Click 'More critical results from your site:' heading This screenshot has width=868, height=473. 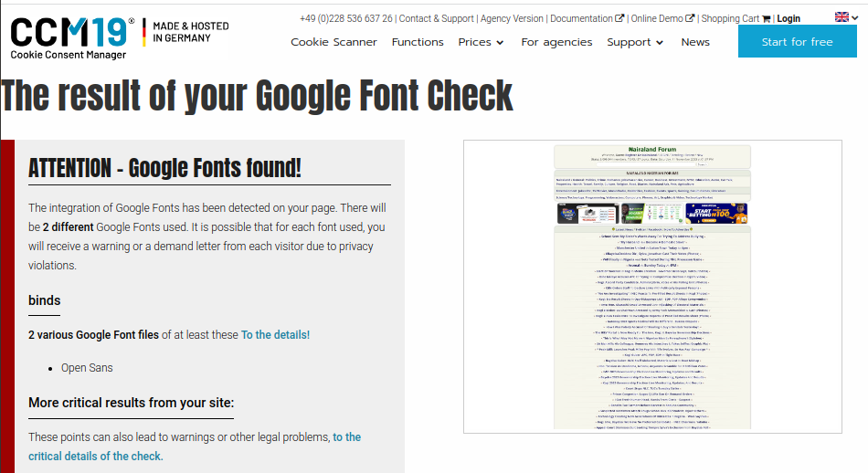[132, 403]
